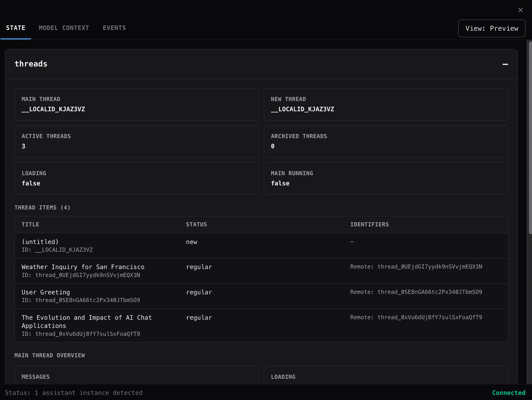Select the ACTIVE THREADS count card
The width and height of the screenshot is (532, 400).
tap(137, 141)
